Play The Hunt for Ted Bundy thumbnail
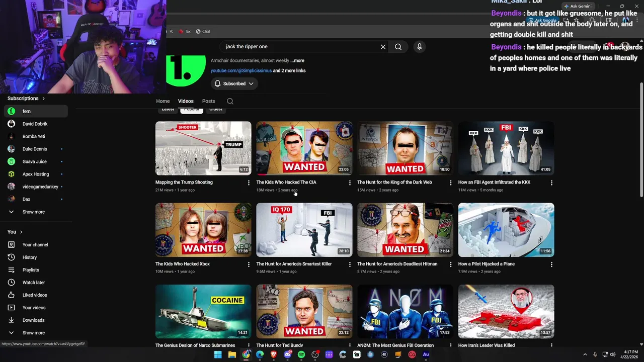 304,311
